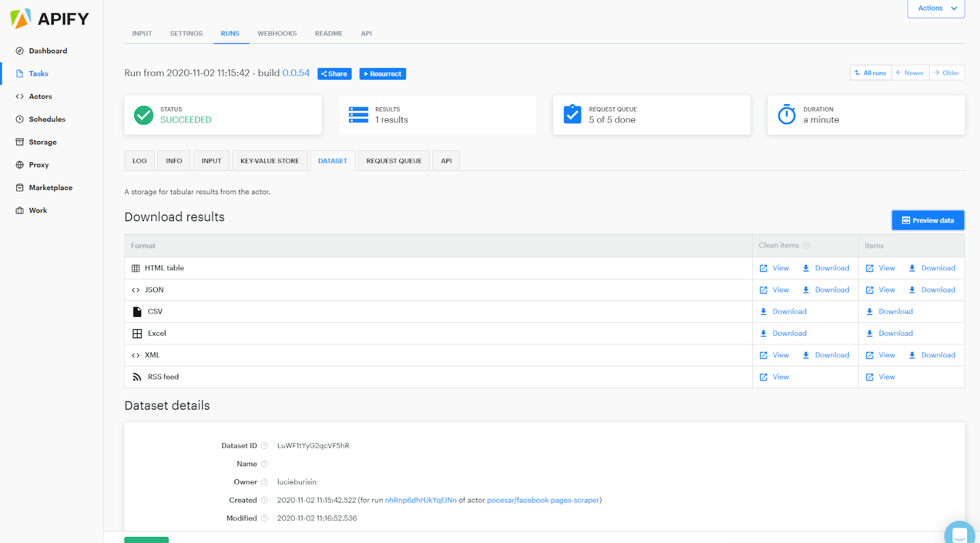Click the help icon beside Owner
This screenshot has width=980, height=543.
coord(265,482)
